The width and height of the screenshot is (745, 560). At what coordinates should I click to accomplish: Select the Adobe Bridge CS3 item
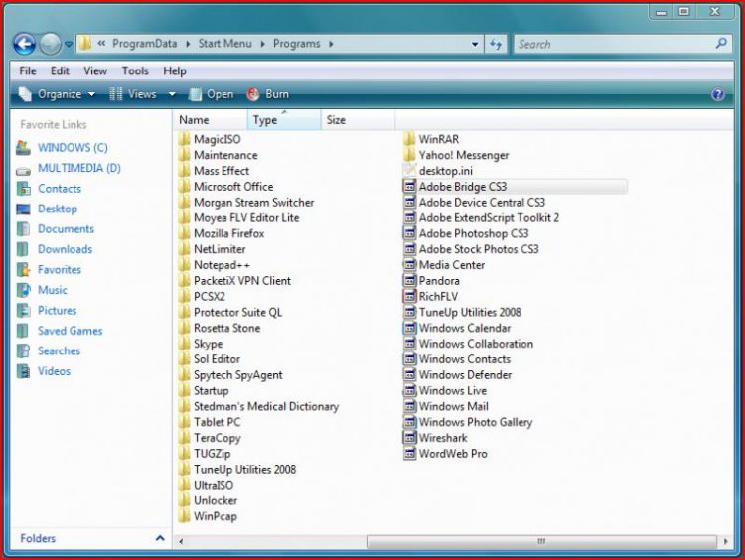click(x=515, y=187)
